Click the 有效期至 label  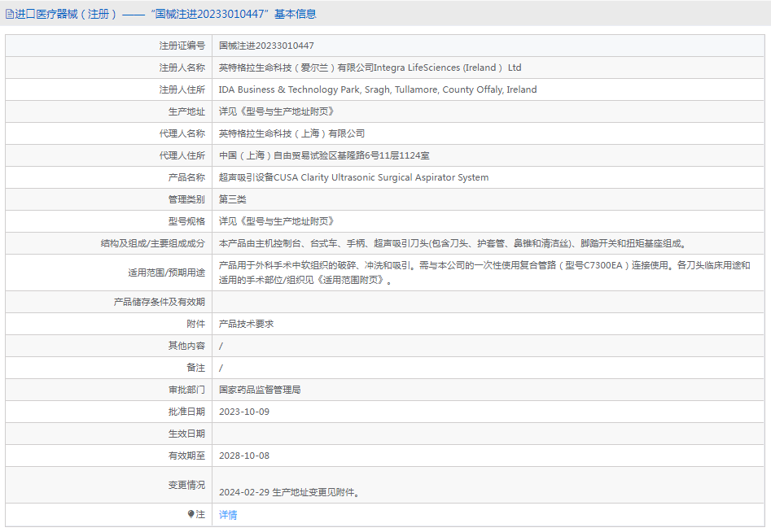[x=186, y=456]
